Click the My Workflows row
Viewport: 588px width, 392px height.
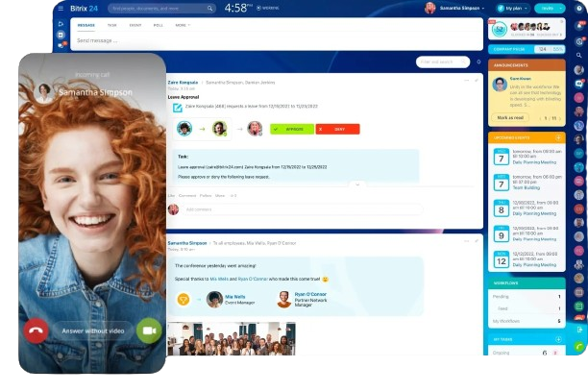tap(527, 321)
